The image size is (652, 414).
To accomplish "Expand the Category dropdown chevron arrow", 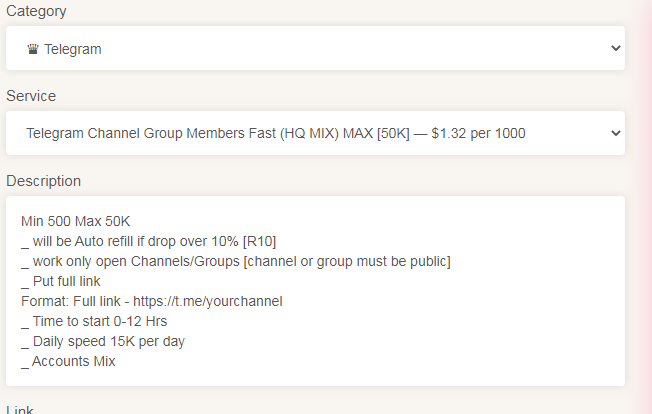I will click(614, 49).
